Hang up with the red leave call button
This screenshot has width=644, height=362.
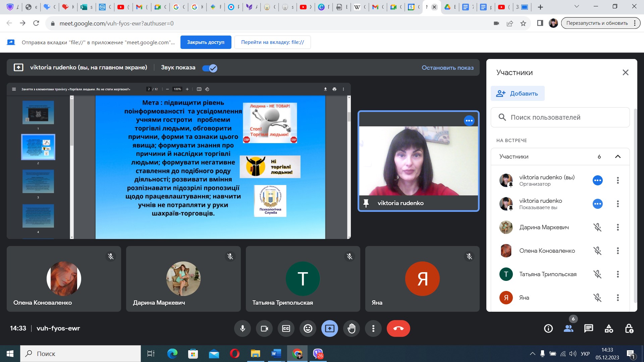[398, 328]
